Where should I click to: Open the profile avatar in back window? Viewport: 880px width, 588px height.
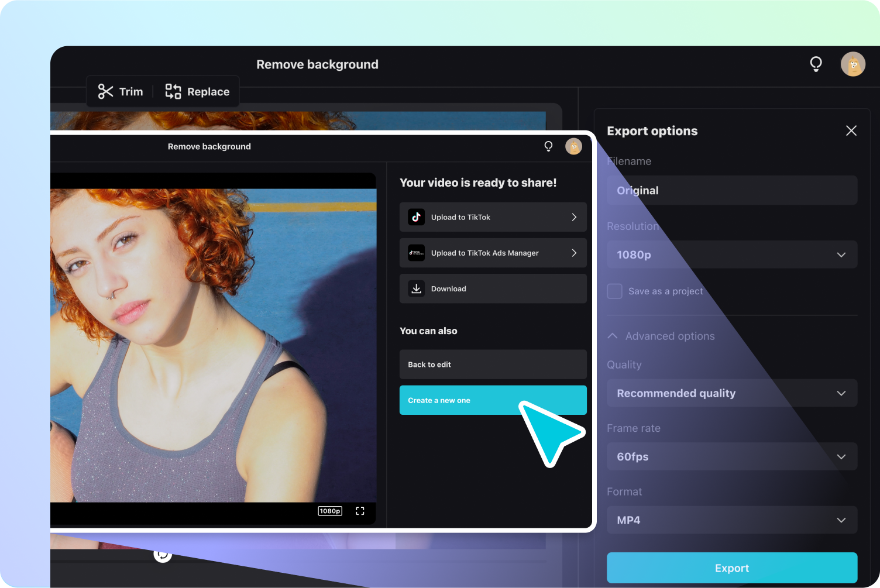[853, 64]
